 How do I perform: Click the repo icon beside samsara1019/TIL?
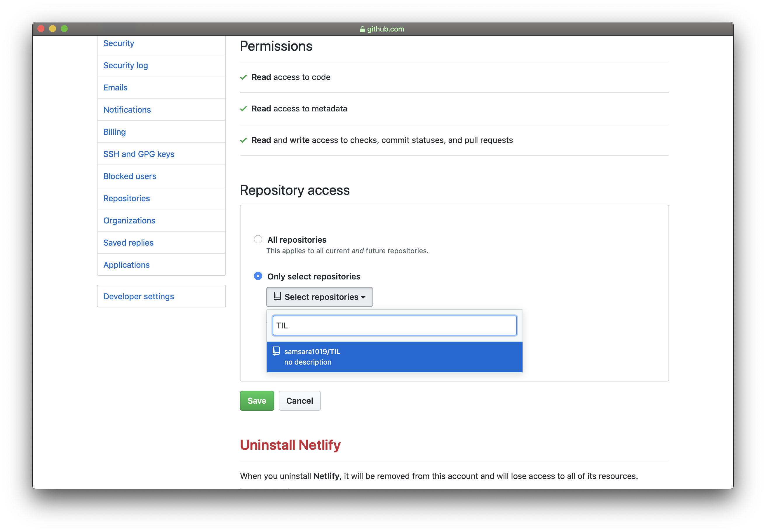click(x=276, y=351)
